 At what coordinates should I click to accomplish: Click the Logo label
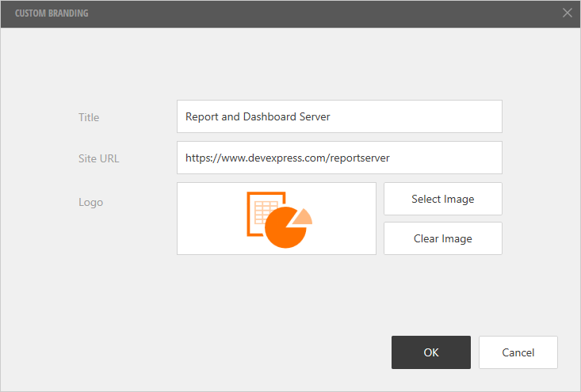(x=90, y=202)
